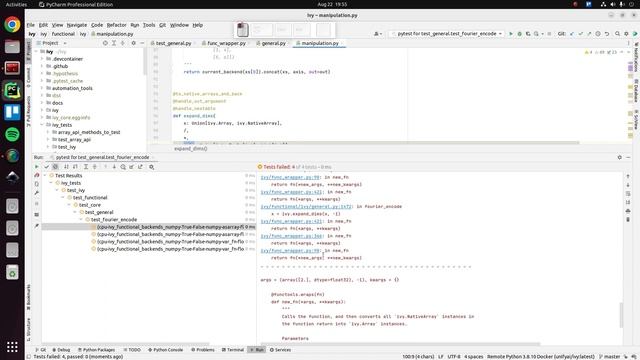Open the run configuration dropdown for pytest test_fourier_encode
Screen dimensions: 640x360
point(447,34)
